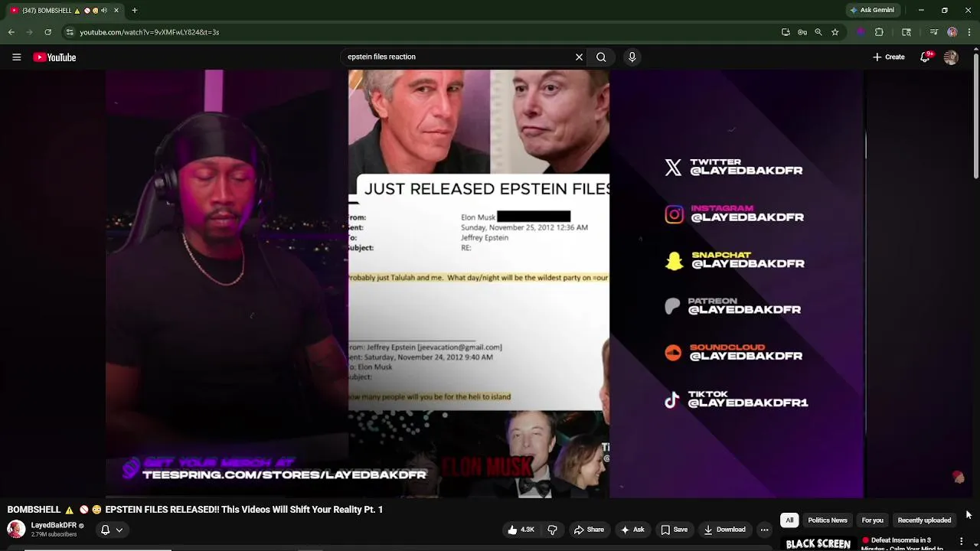Select the BOMBSHELL YouTube tab
The width and height of the screenshot is (980, 551).
(64, 10)
